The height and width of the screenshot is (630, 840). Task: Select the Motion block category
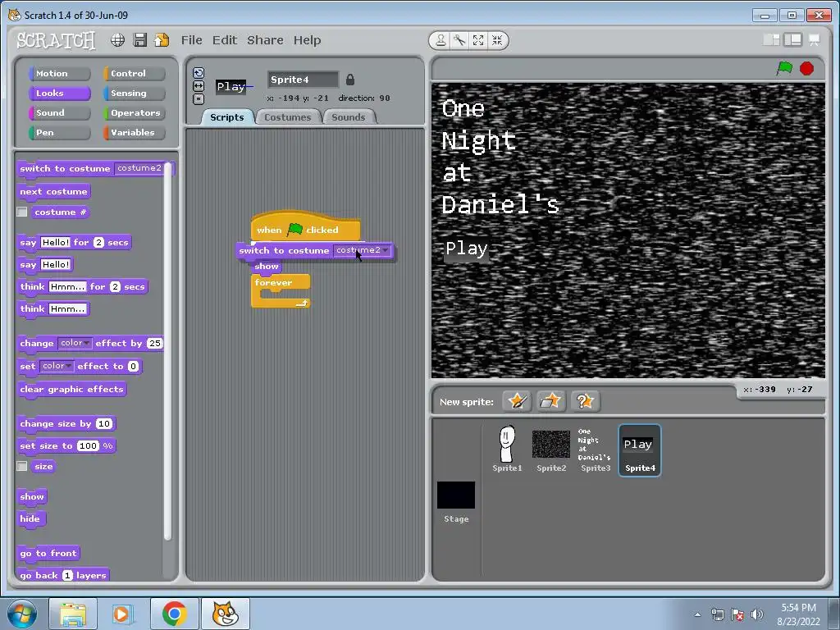point(59,73)
